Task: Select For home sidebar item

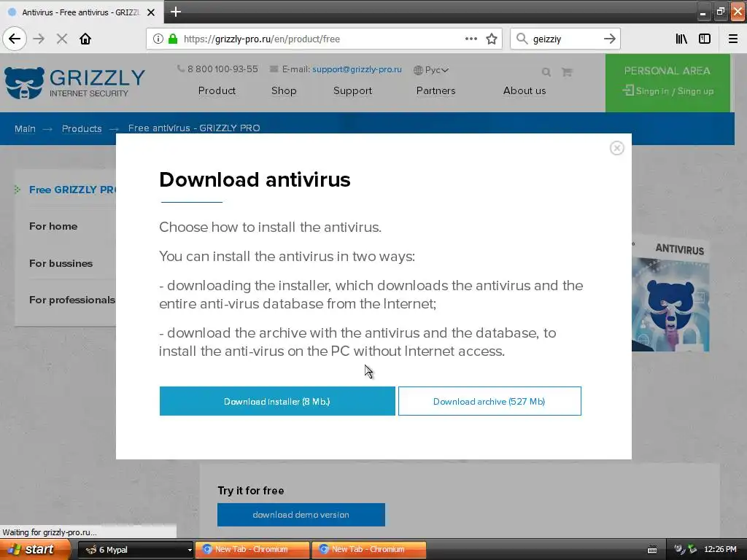Action: click(53, 226)
